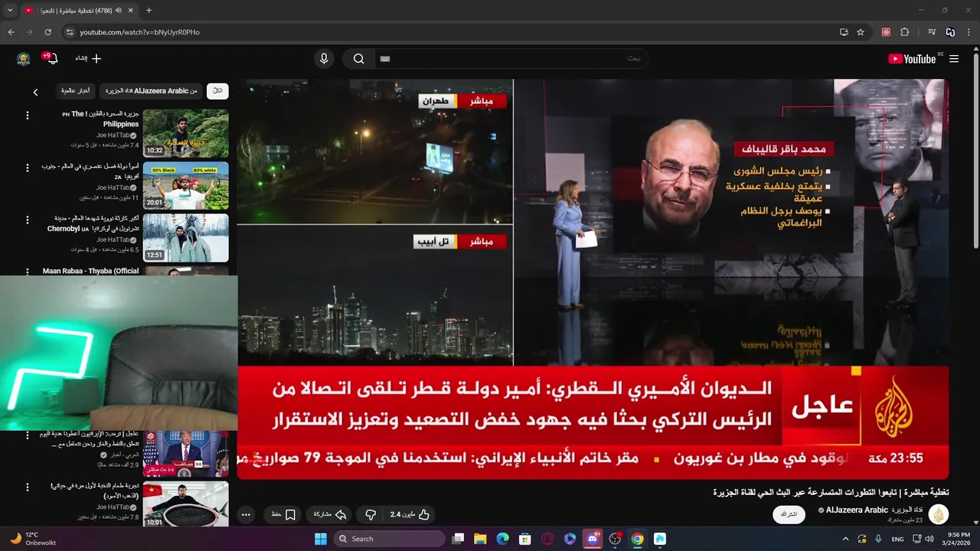The width and height of the screenshot is (980, 551).
Task: Open options for the Trump live news video
Action: tap(28, 435)
